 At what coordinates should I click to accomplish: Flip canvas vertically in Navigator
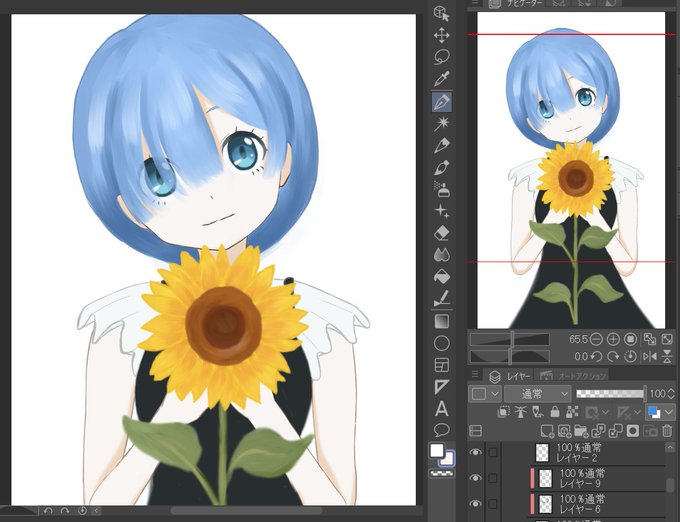[667, 356]
